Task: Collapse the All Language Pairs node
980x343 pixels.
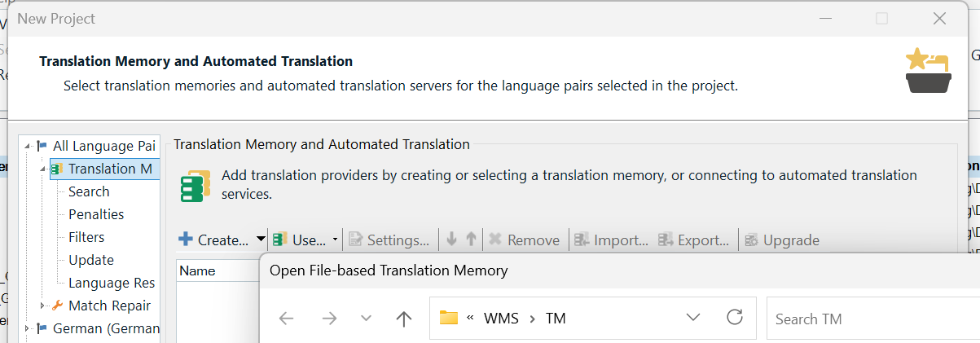Action: click(28, 147)
